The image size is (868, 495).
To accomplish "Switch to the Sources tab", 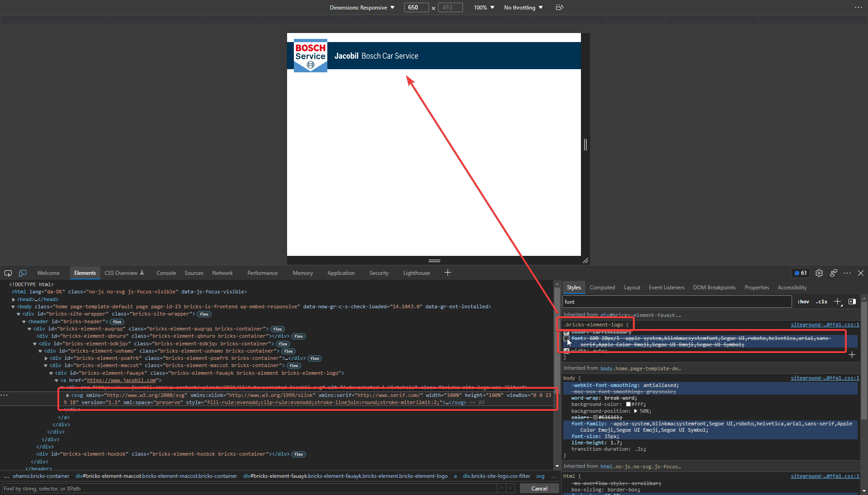I will pos(194,273).
